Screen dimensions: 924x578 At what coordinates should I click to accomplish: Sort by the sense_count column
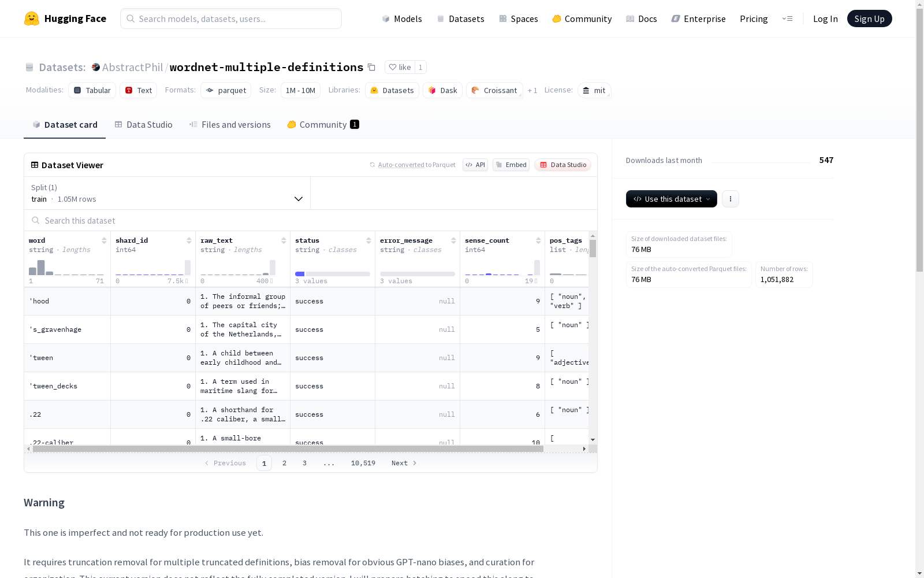[538, 240]
